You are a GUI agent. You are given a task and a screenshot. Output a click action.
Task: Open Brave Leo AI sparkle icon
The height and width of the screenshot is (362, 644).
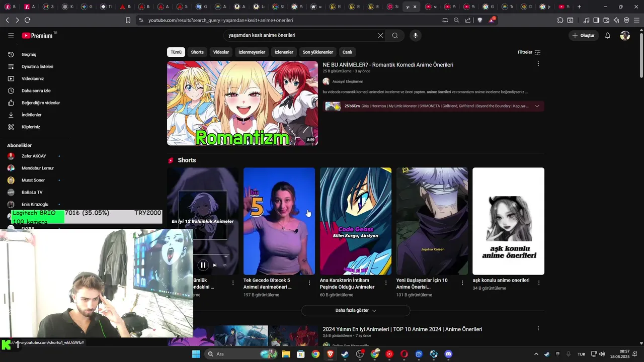616,20
